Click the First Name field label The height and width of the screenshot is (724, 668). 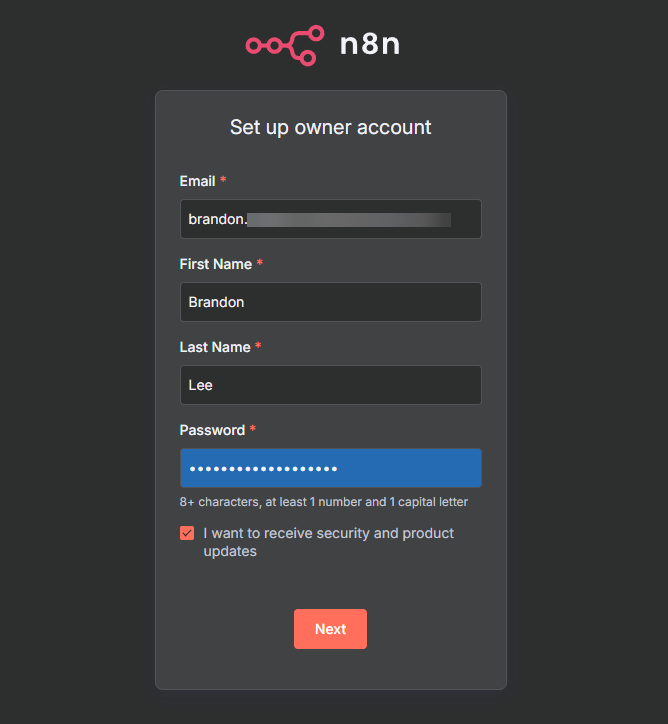215,264
